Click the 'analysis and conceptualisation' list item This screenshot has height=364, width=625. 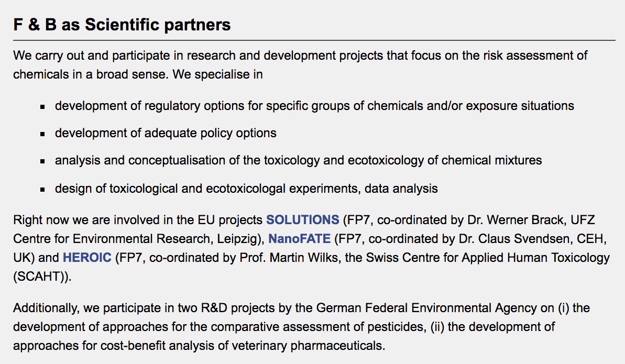(x=298, y=160)
